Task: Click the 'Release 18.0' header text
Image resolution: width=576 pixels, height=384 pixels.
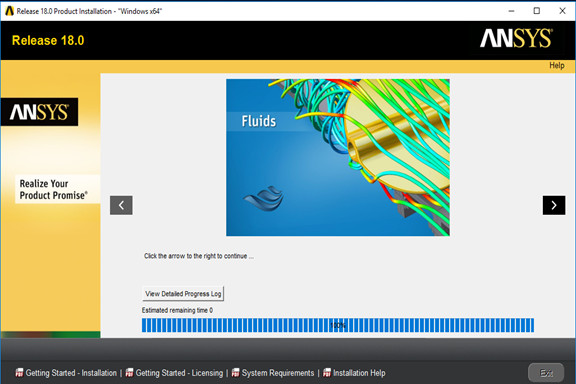Action: pos(48,40)
